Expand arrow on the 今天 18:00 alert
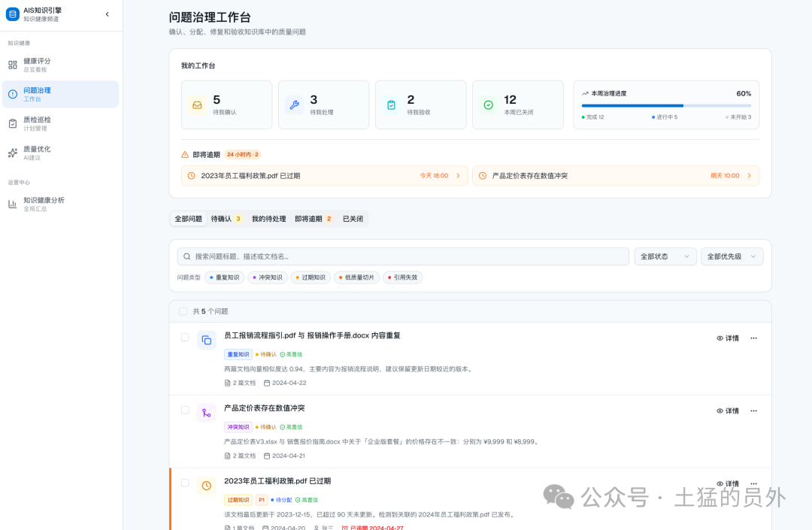Image resolution: width=812 pixels, height=530 pixels. (x=458, y=175)
